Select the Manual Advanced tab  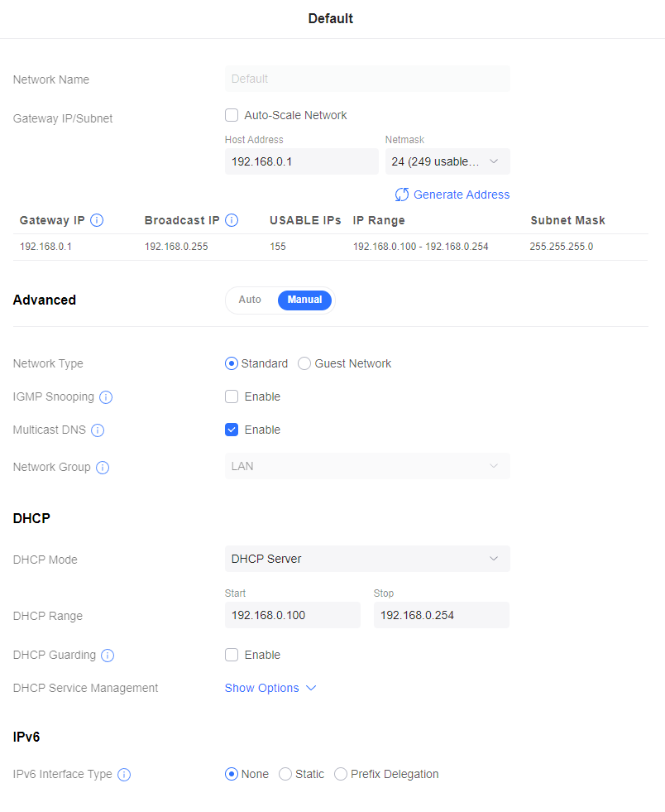pyautogui.click(x=304, y=300)
